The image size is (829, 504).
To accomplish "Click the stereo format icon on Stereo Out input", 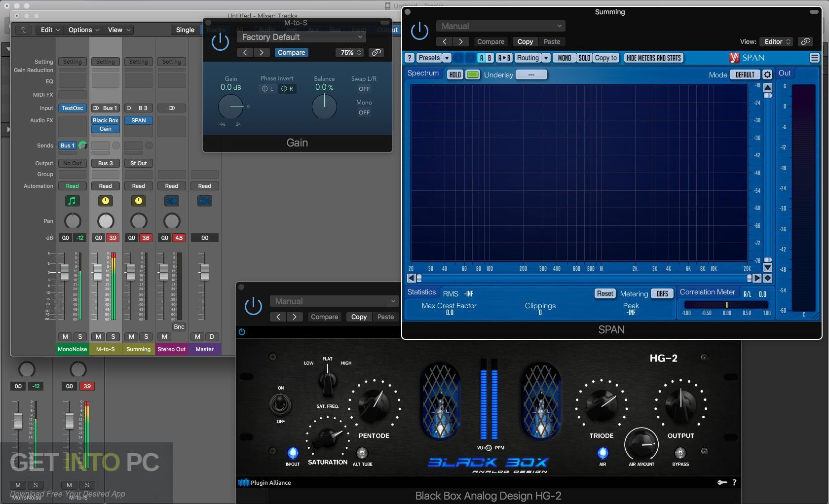I will point(172,108).
